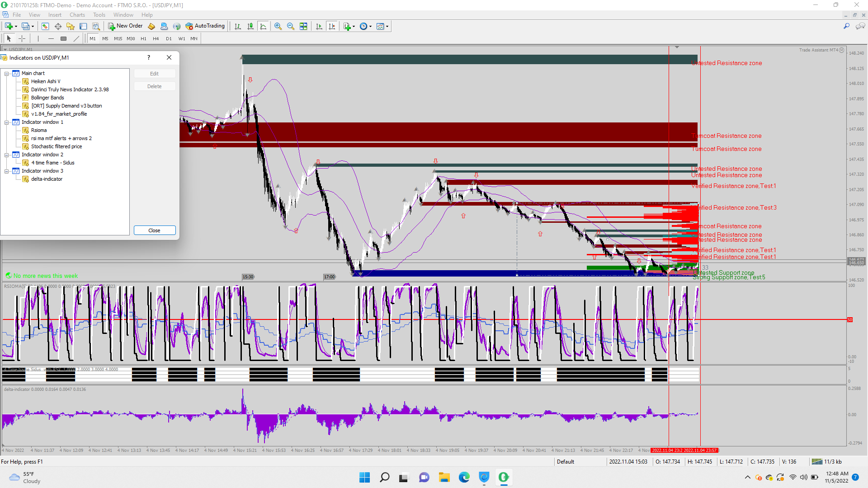Open Microsoft Edge from taskbar
Viewport: 868px width, 488px height.
pyautogui.click(x=464, y=477)
